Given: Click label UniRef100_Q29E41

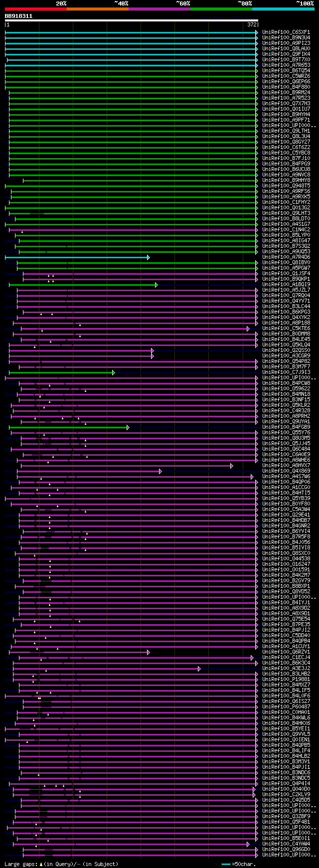Looking at the screenshot, I should (x=286, y=515).
